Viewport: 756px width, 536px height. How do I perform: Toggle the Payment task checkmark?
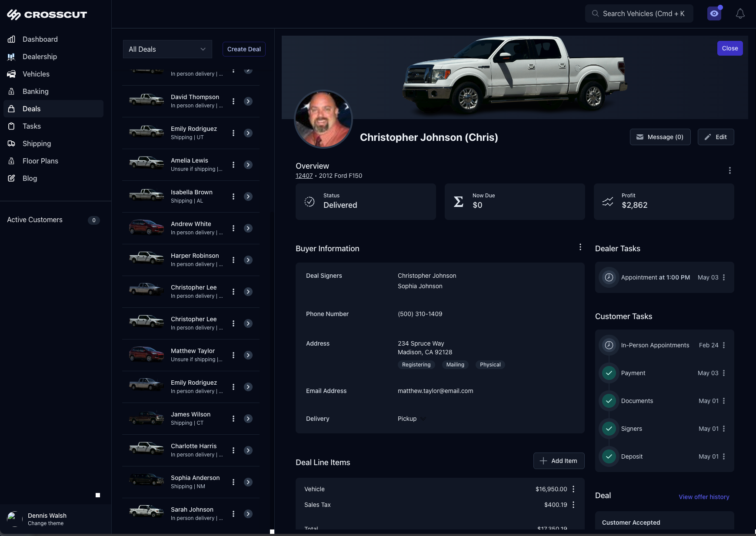tap(609, 373)
